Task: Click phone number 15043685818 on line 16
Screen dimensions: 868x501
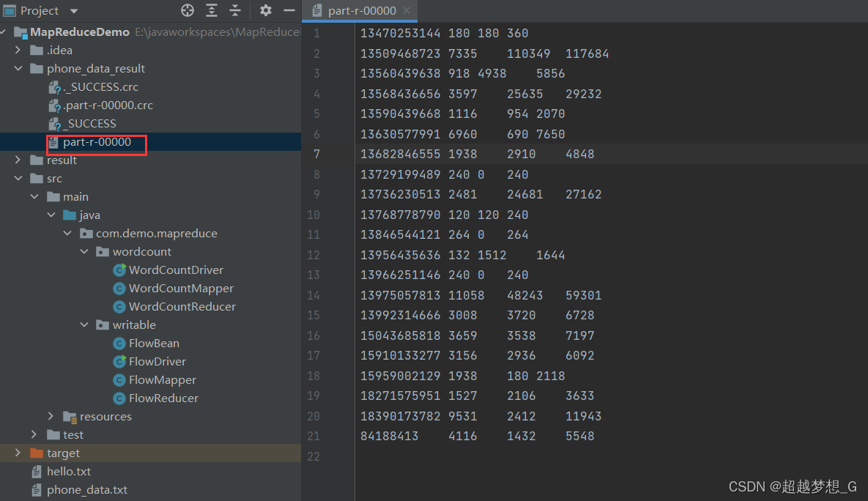Action: point(400,335)
